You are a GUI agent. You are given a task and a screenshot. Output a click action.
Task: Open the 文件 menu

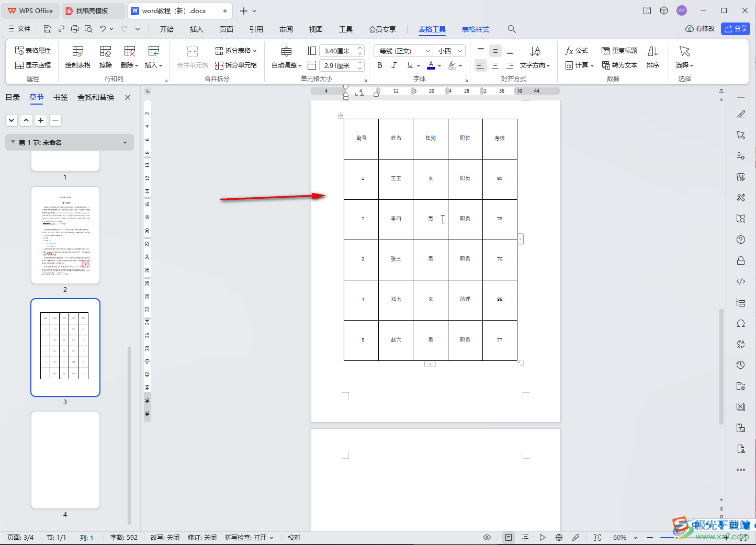tap(19, 29)
